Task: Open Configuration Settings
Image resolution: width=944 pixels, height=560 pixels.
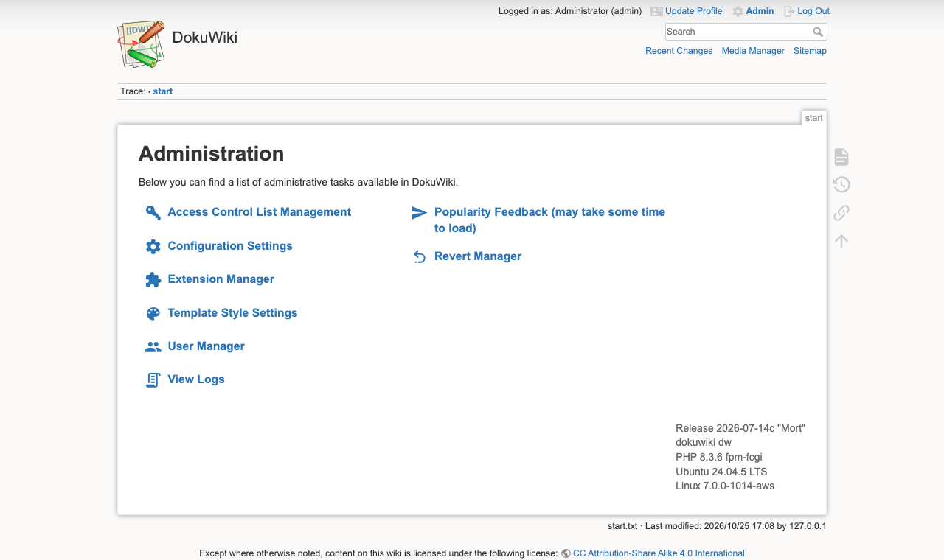Action: (230, 246)
